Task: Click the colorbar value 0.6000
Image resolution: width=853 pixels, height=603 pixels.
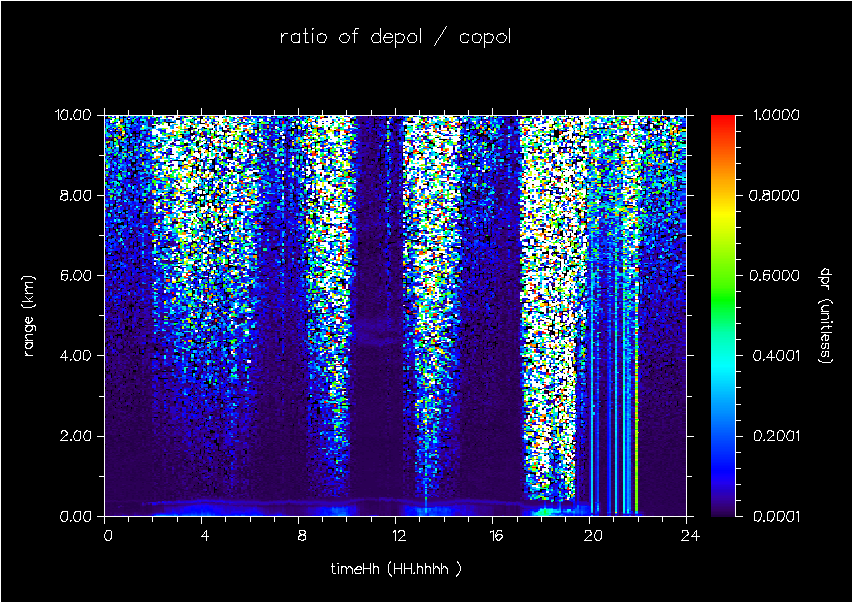Action: point(775,275)
